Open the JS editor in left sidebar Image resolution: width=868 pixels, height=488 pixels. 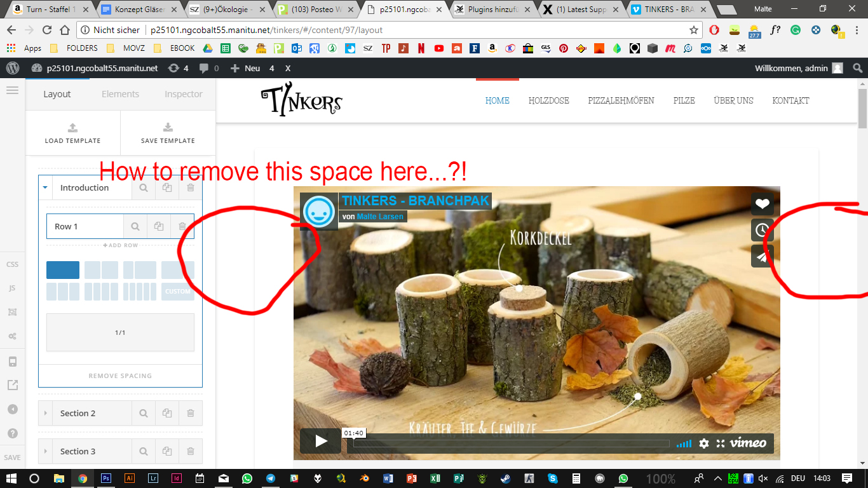pos(12,288)
